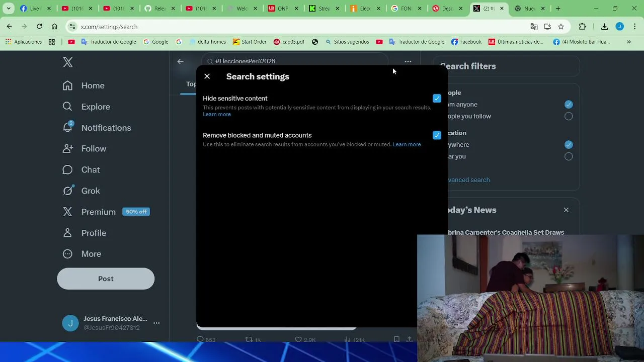This screenshot has width=644, height=362.
Task: Go back with search page arrow
Action: click(181, 61)
